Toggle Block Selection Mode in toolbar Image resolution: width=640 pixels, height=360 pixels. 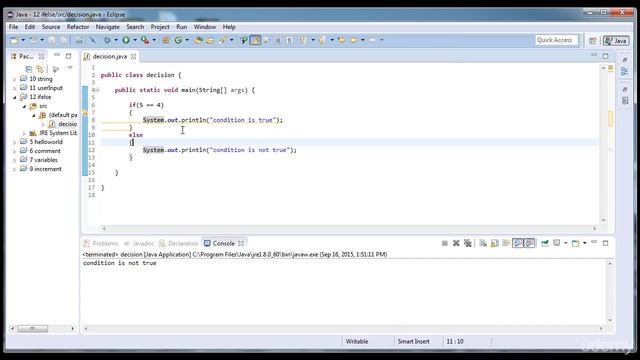[x=278, y=40]
